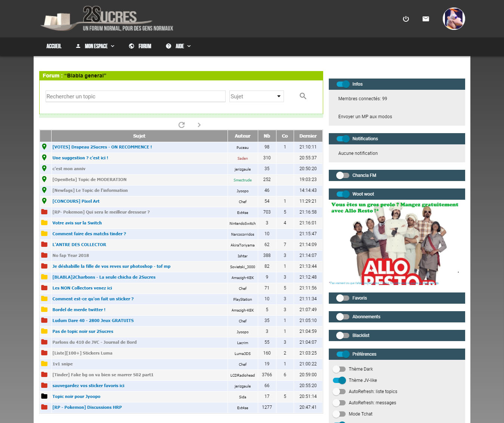504x423 pixels.
Task: Toggle the Préférences panel switch
Action: pos(343,354)
